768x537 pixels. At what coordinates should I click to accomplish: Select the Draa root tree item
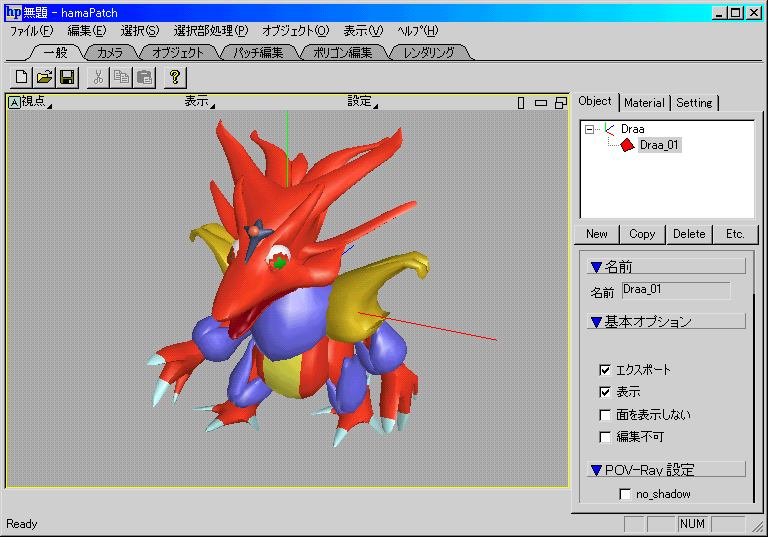coord(632,129)
